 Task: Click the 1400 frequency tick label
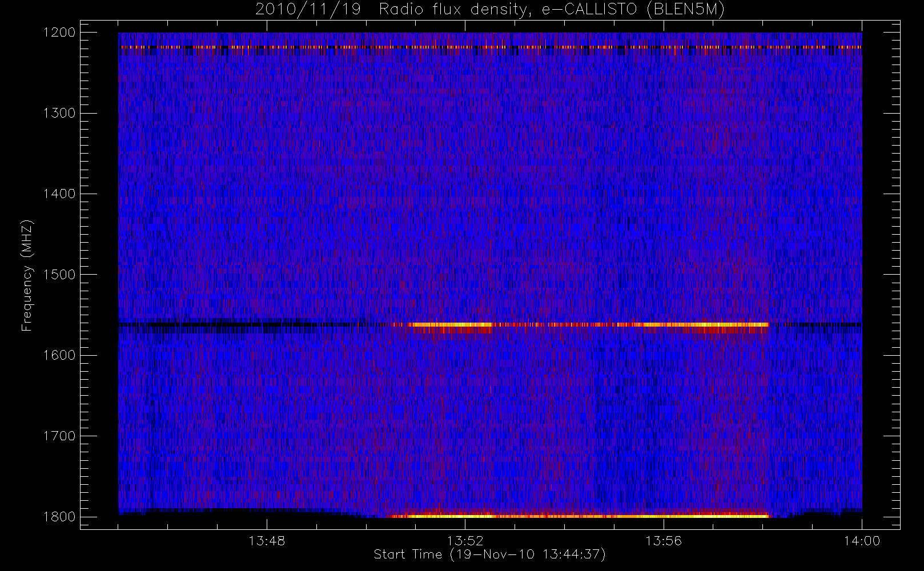point(59,194)
